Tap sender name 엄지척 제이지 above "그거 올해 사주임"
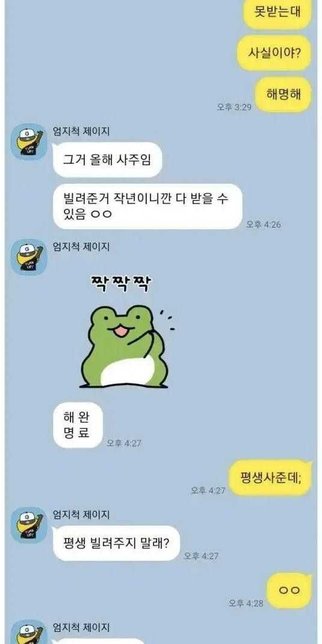The width and height of the screenshot is (322, 644). pos(81,131)
